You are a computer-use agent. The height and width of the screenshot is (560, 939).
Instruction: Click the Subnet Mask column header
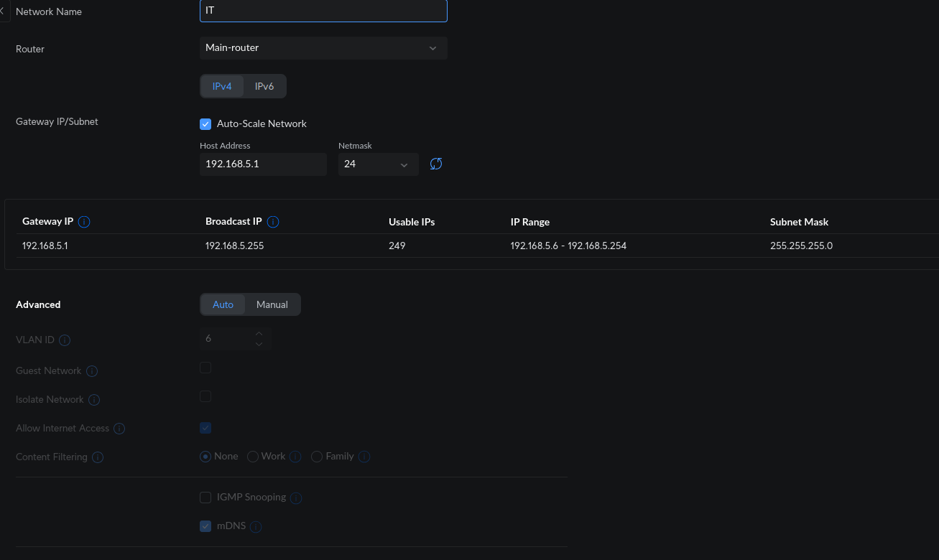coord(800,222)
